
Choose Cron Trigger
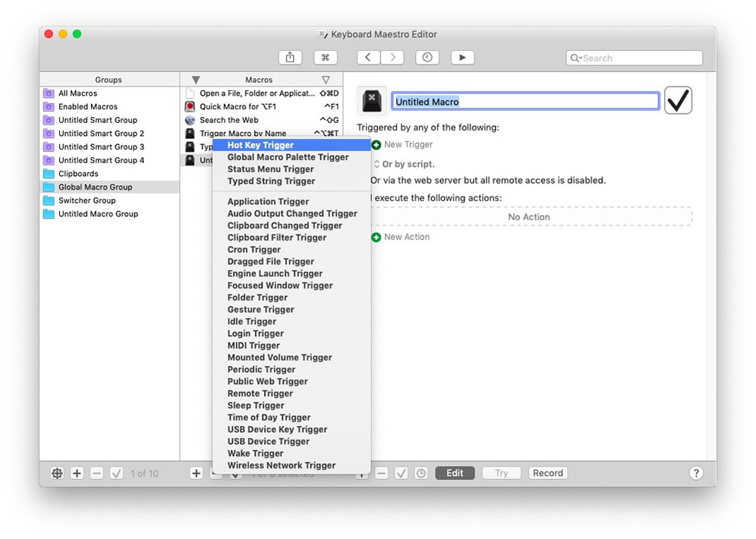coord(291,250)
